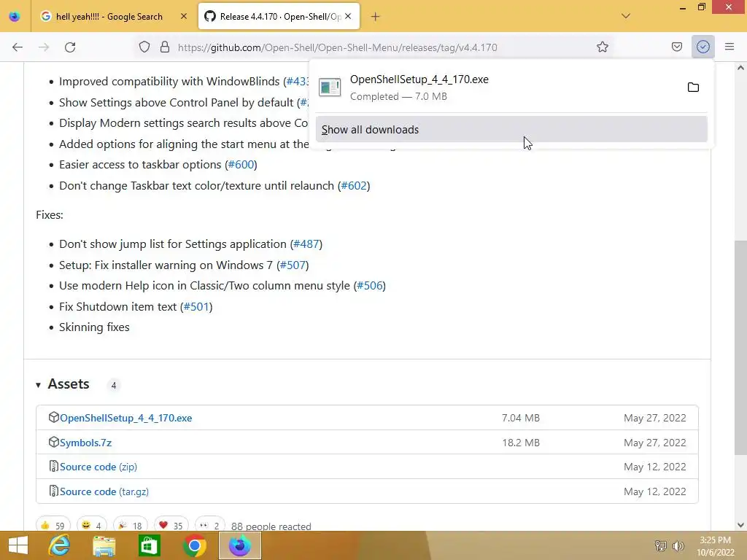Open Firefox View pinned icon in tab bar

(x=15, y=17)
